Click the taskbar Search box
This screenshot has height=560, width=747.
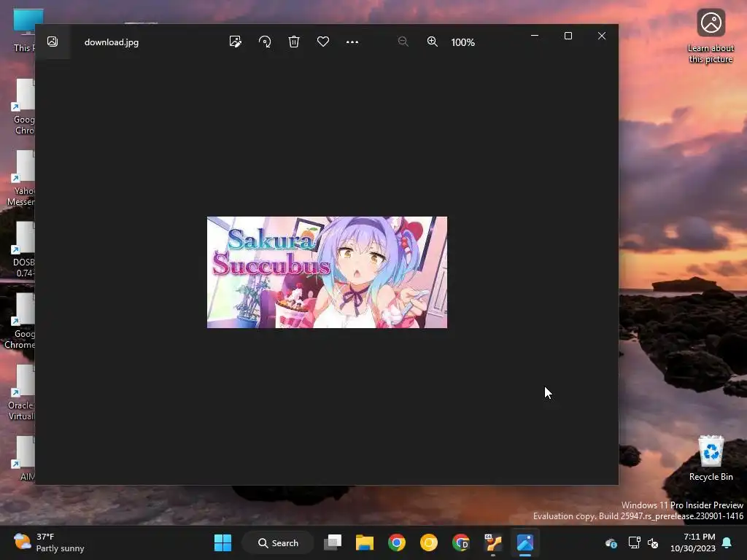click(278, 542)
